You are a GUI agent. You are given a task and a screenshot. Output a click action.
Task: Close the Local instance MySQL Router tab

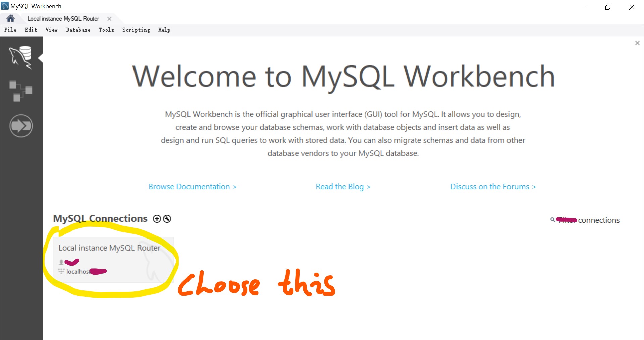[x=109, y=19]
